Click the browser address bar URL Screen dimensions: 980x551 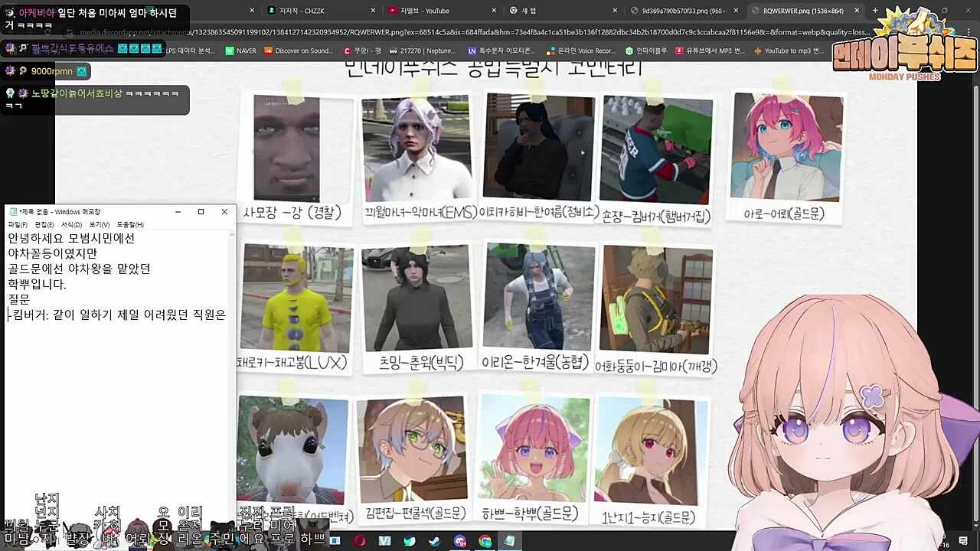pyautogui.click(x=475, y=33)
